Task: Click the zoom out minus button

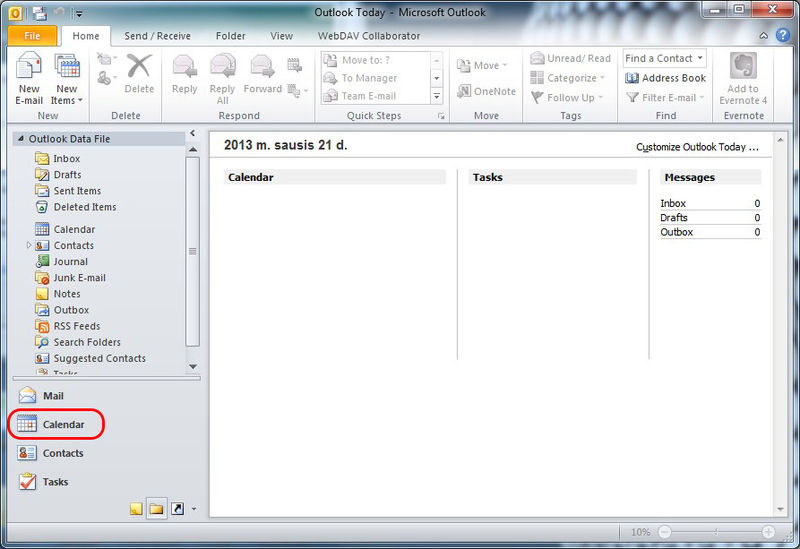Action: pos(664,532)
